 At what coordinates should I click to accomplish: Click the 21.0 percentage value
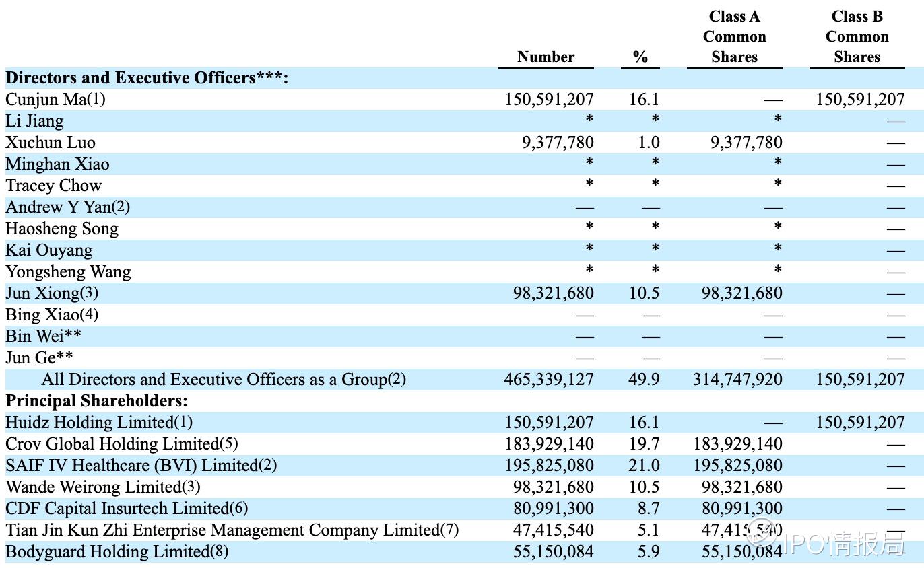coord(645,466)
